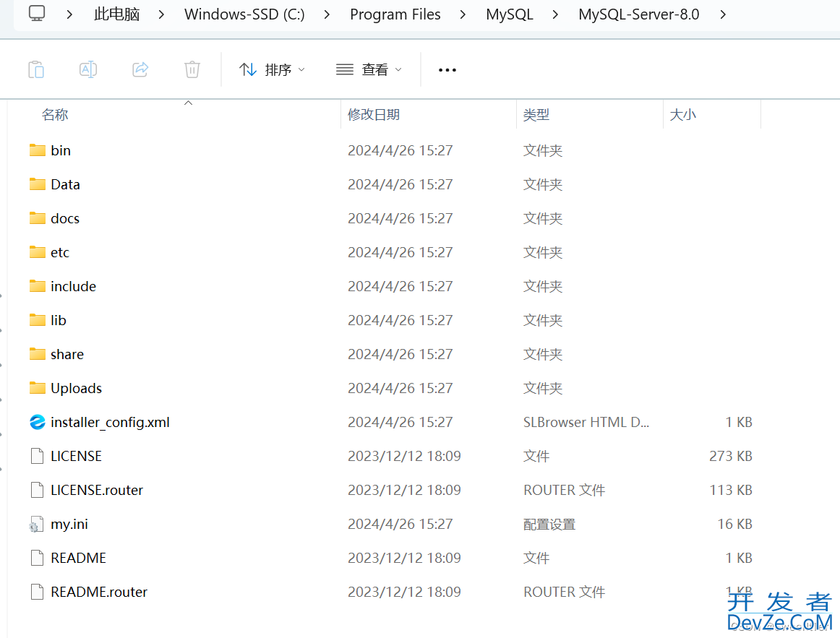Select the Uploads folder name
The height and width of the screenshot is (638, 840).
76,389
